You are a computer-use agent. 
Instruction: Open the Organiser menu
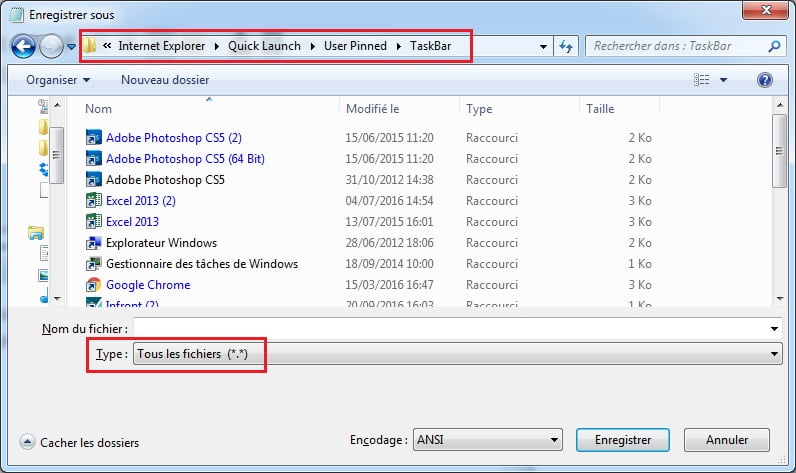[x=58, y=80]
